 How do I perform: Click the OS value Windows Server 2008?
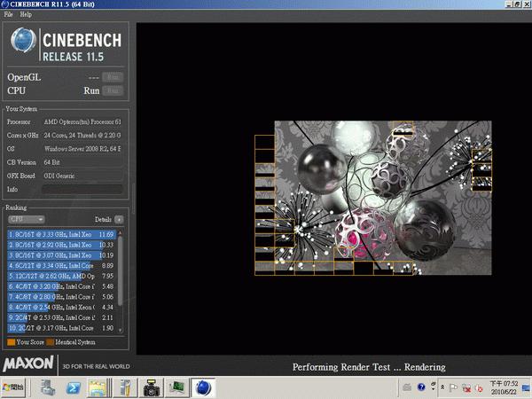click(x=82, y=149)
